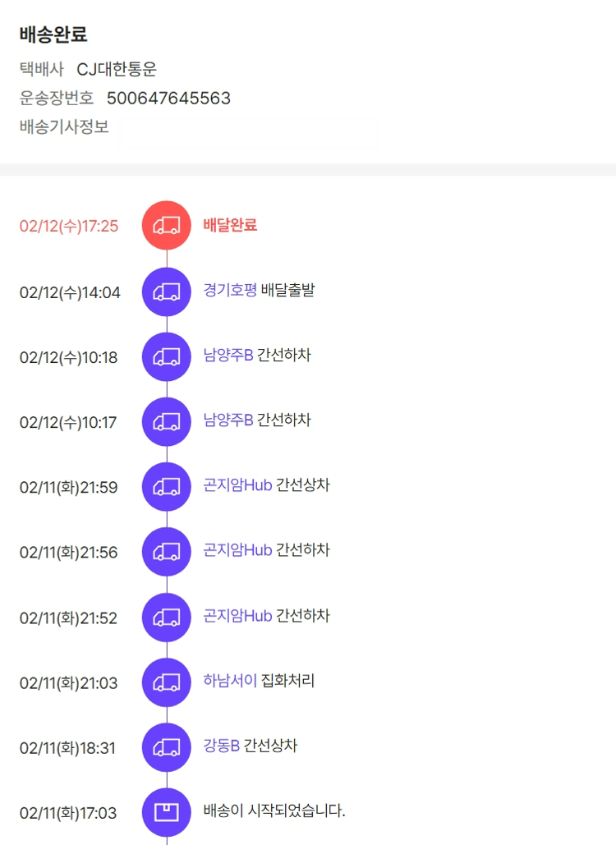Screen dimensions: 616x845
Task: Open the 하남서이 location link
Action: pos(230,681)
